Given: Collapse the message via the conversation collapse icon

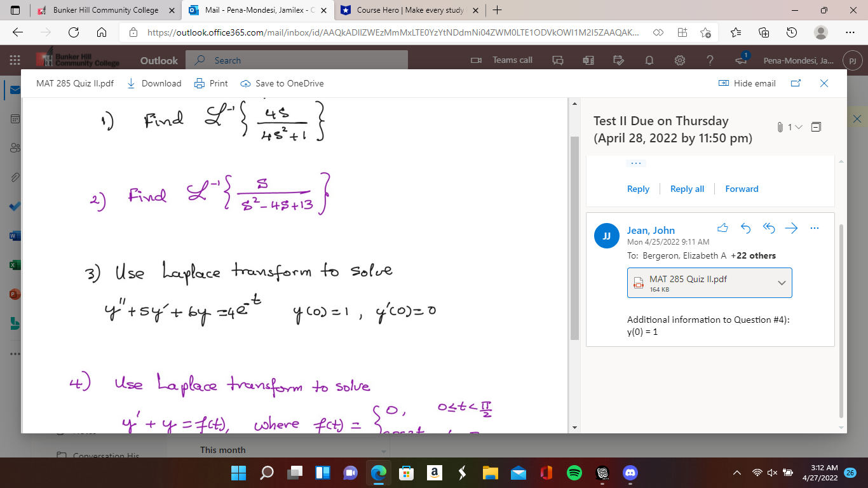Looking at the screenshot, I should 816,127.
